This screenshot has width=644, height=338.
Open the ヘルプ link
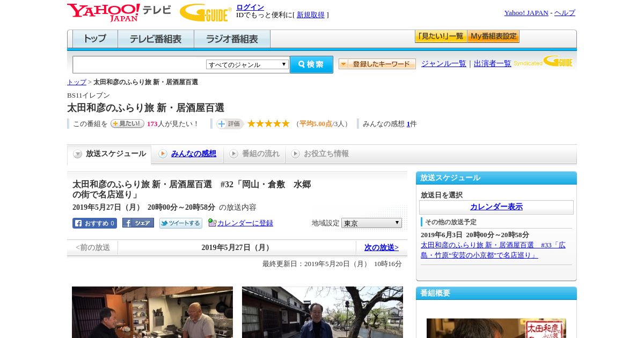pos(565,13)
